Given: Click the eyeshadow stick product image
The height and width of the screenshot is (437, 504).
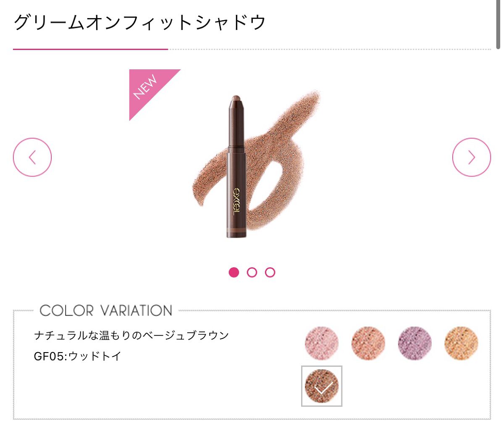Looking at the screenshot, I should click(x=237, y=167).
